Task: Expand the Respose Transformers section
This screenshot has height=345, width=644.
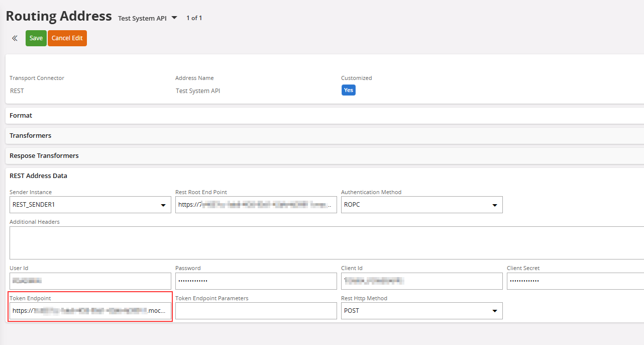Action: 44,156
